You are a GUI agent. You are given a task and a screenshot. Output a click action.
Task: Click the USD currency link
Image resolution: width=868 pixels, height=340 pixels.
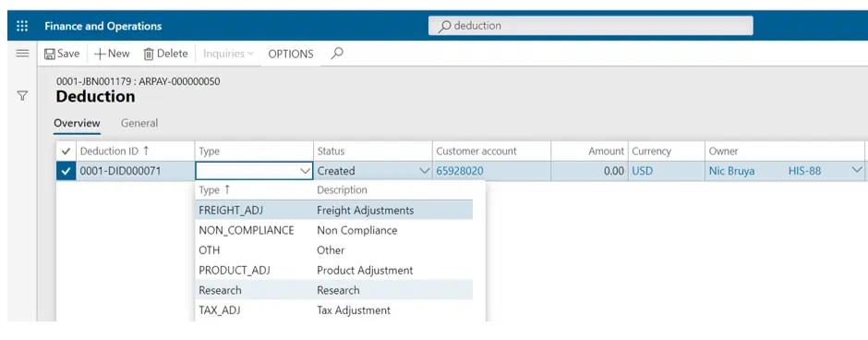tap(642, 171)
